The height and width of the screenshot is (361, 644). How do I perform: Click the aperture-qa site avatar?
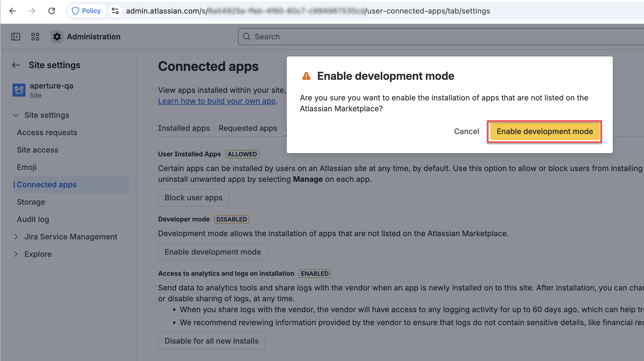click(x=19, y=90)
